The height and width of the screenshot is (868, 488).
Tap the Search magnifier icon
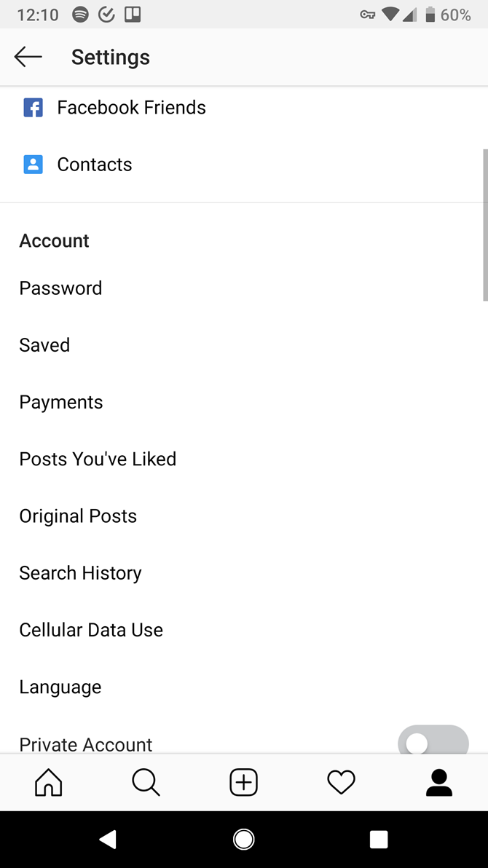[146, 783]
